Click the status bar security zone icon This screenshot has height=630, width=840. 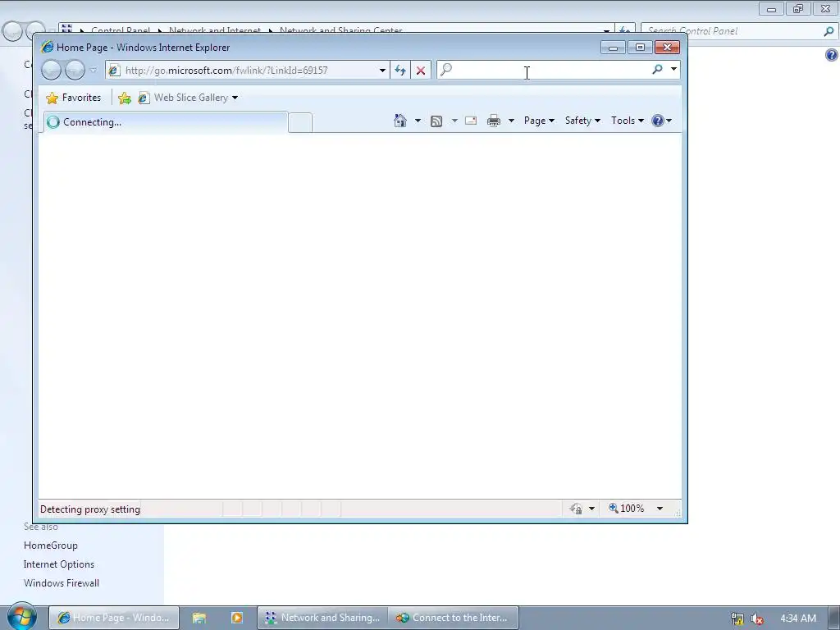click(x=576, y=509)
